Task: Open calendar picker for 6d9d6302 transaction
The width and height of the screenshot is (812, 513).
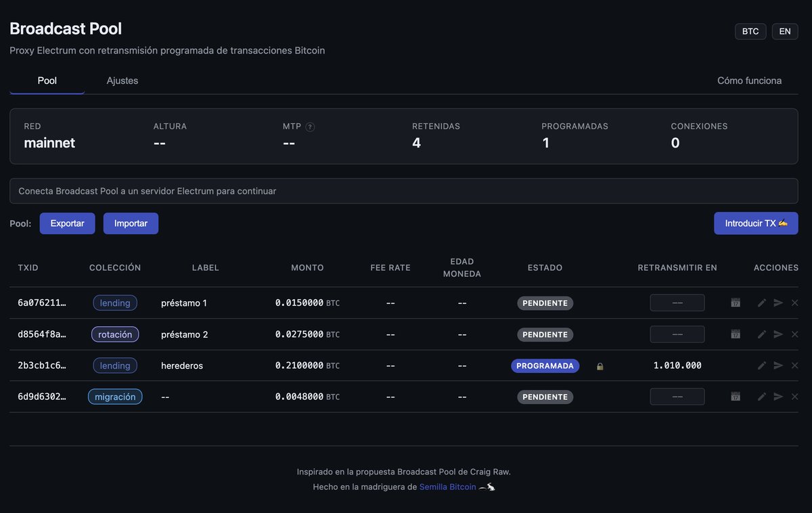Action: [736, 397]
